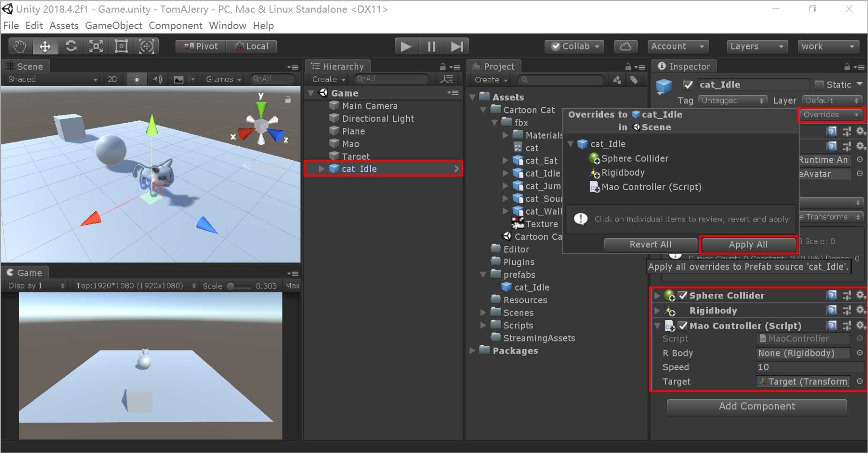This screenshot has width=868, height=453.
Task: Click the Apply All button
Action: [x=748, y=245]
